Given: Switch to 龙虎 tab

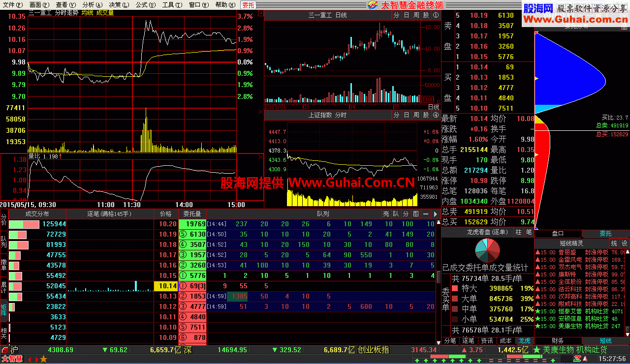Looking at the screenshot, I should tap(524, 340).
